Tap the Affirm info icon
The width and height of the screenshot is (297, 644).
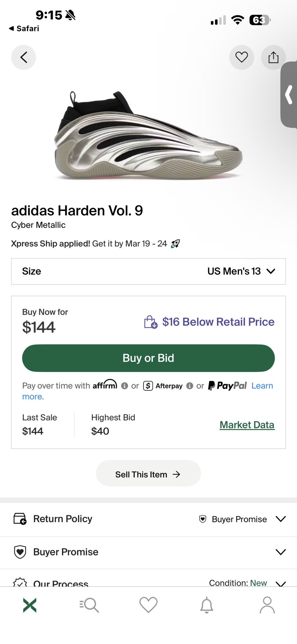click(x=124, y=386)
